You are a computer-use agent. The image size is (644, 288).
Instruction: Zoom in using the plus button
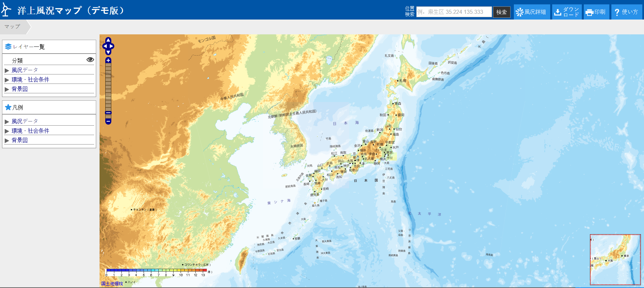click(x=108, y=60)
